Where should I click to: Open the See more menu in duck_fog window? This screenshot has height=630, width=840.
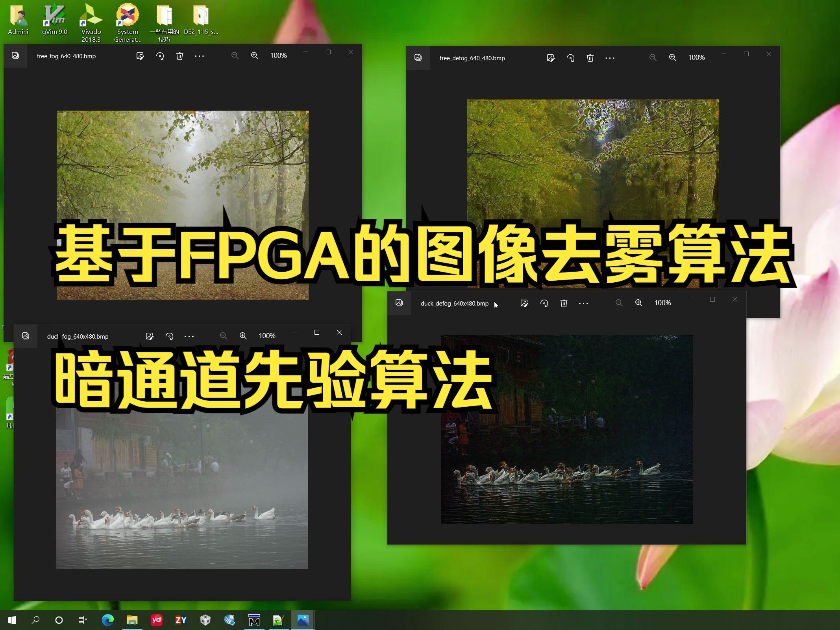[189, 336]
